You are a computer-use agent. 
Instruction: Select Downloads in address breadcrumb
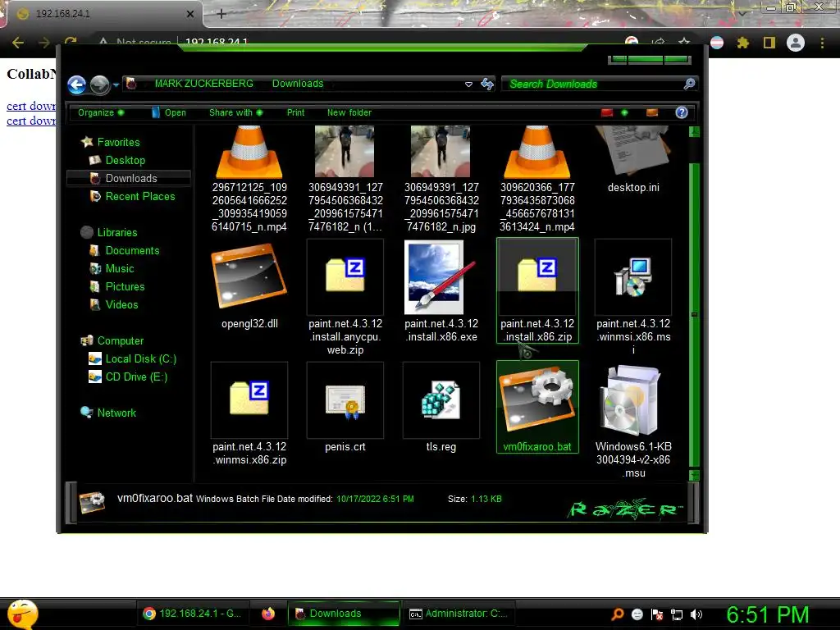click(297, 84)
